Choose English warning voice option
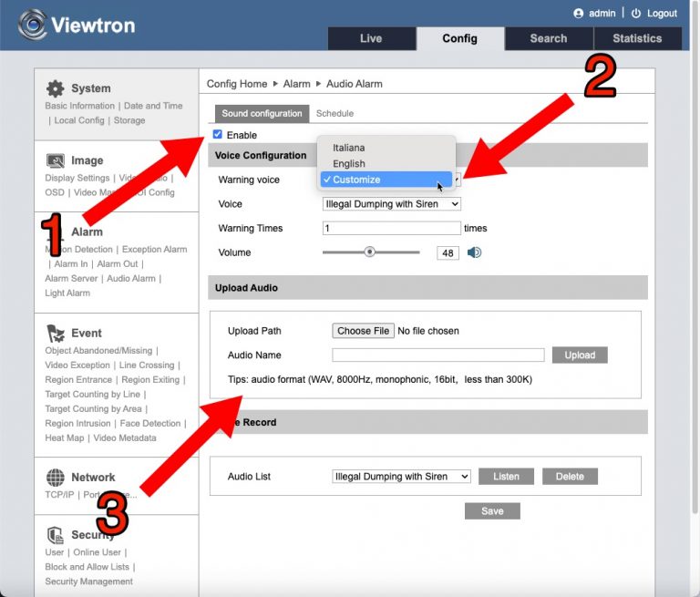Screen dimensions: 700x597 [x=349, y=164]
